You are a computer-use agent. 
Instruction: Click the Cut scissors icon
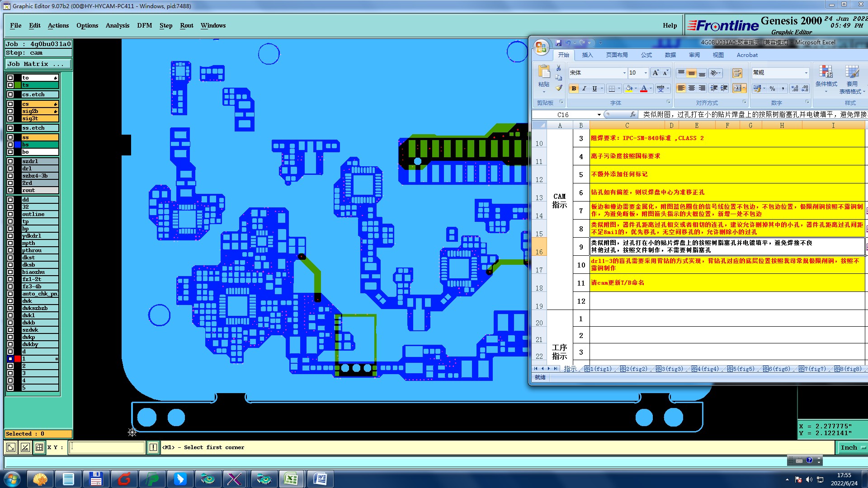click(x=559, y=68)
